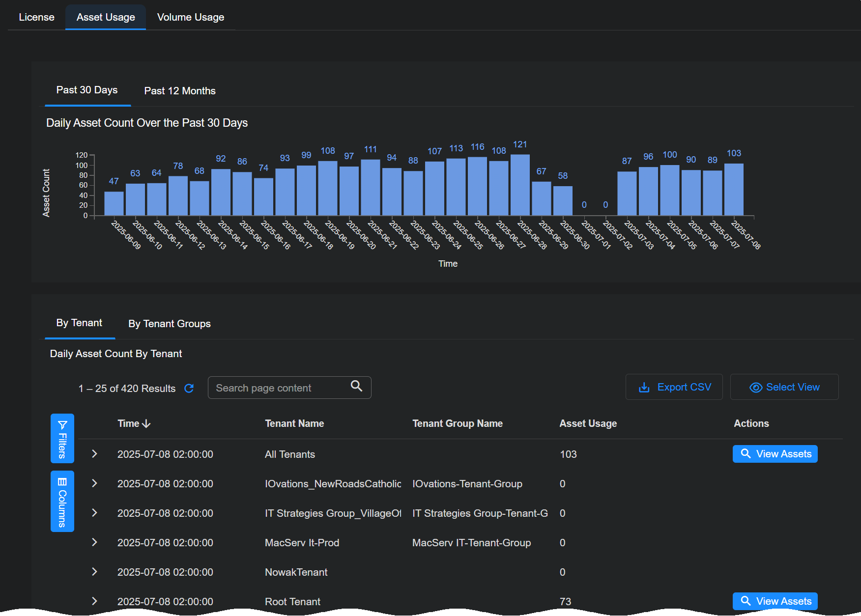Open the Filters side panel
The width and height of the screenshot is (861, 616).
click(62, 438)
